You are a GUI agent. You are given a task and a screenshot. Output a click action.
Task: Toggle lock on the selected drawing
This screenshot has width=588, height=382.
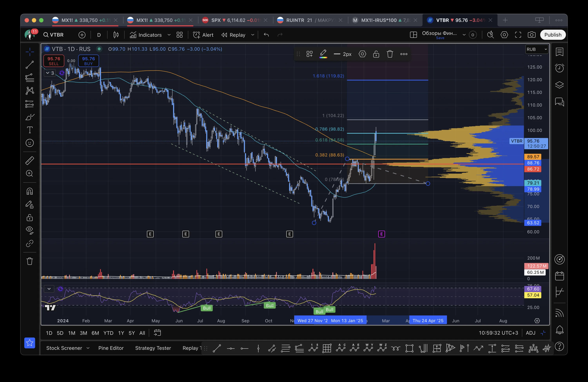pos(376,54)
